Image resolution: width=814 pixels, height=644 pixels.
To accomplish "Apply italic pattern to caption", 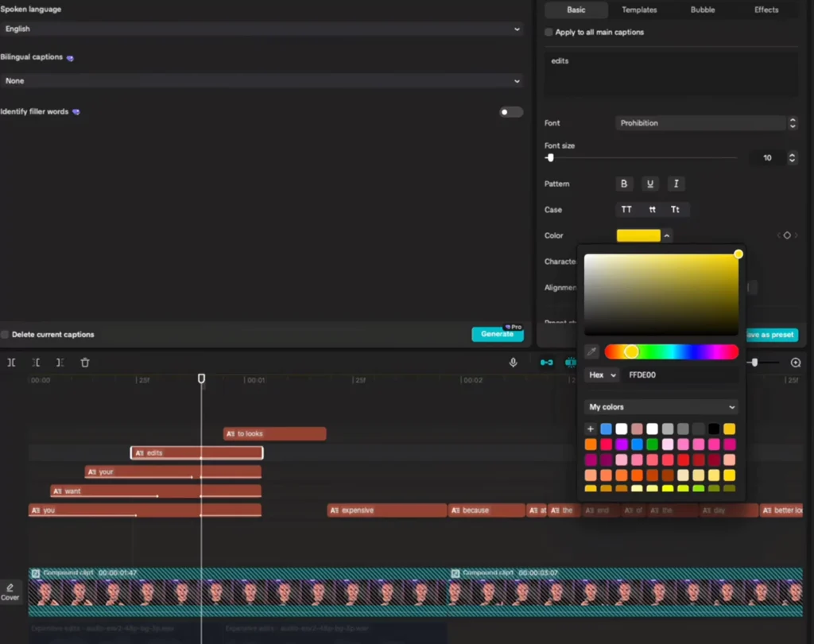I will (x=676, y=184).
